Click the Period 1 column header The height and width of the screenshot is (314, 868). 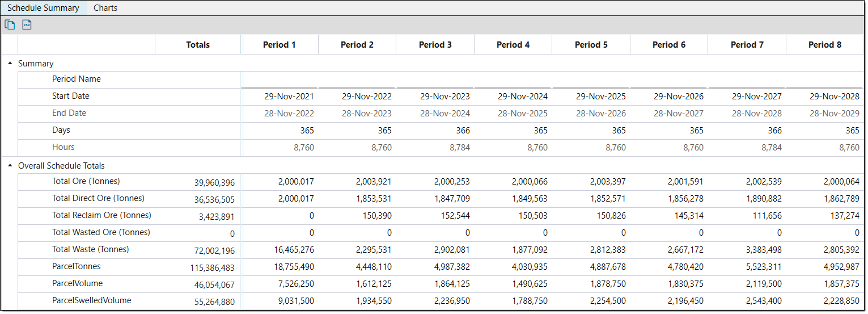(279, 45)
